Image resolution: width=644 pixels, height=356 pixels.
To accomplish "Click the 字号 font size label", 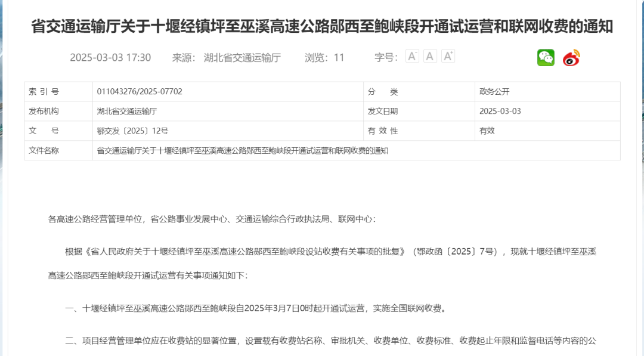I will pyautogui.click(x=386, y=57).
